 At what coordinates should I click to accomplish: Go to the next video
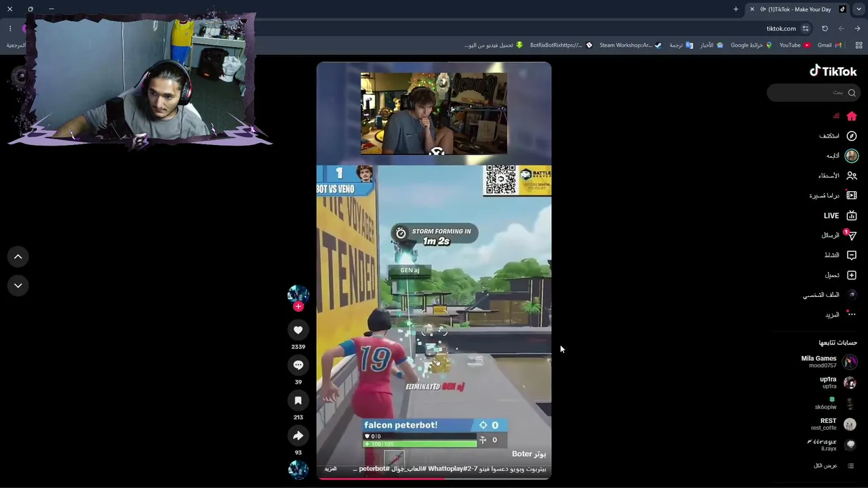[x=18, y=285]
